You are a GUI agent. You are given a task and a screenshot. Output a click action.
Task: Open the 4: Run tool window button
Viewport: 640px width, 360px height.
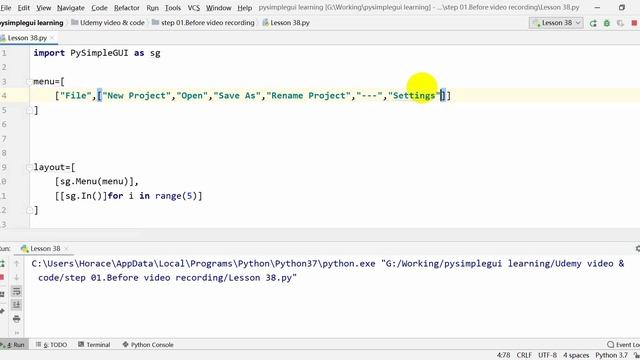(x=14, y=345)
